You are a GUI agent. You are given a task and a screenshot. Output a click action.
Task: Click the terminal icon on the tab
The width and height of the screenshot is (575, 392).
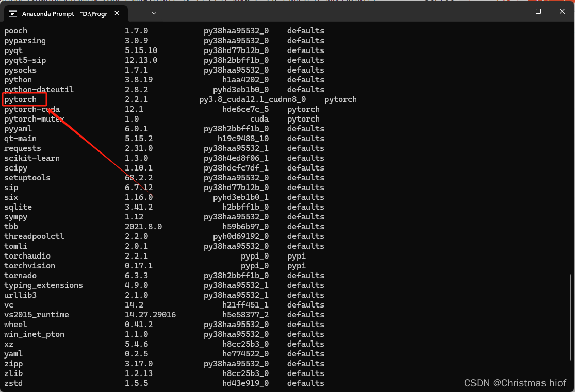pyautogui.click(x=13, y=14)
